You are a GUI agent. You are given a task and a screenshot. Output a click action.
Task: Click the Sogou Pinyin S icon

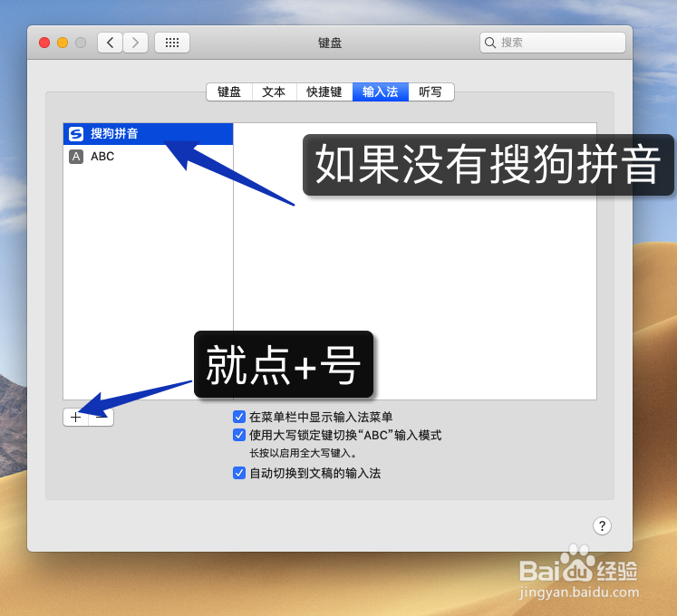76,134
